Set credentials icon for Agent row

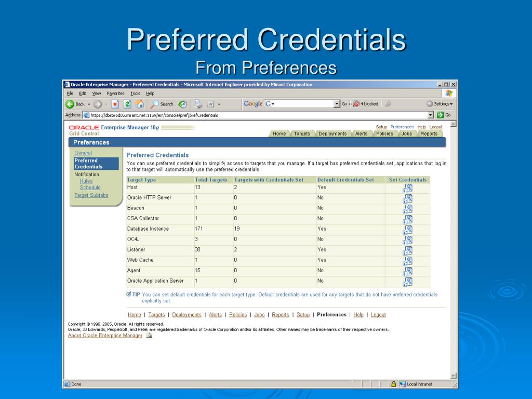[x=407, y=271]
